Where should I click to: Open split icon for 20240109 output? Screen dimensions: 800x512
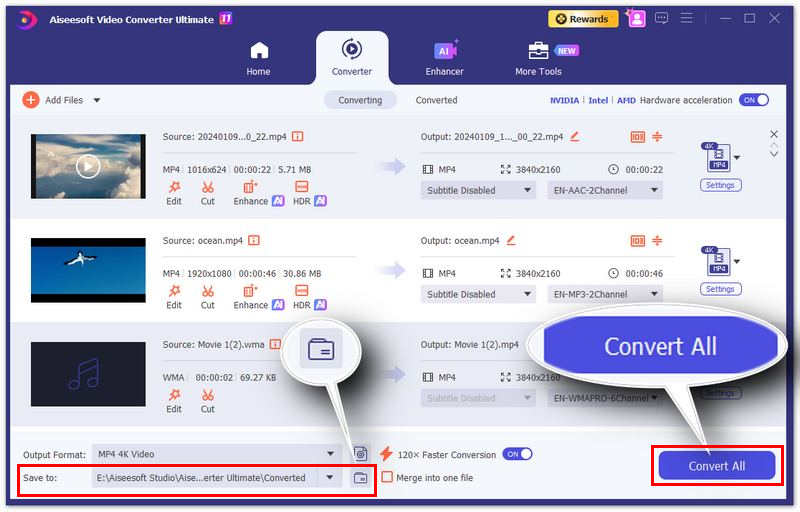click(657, 136)
